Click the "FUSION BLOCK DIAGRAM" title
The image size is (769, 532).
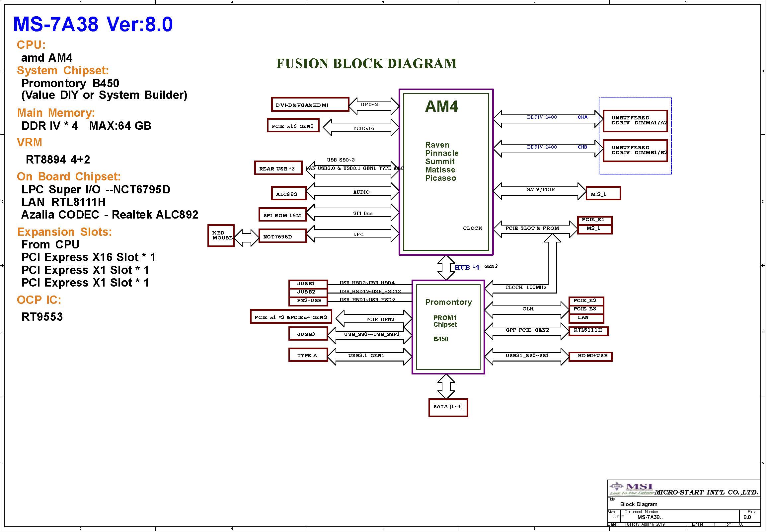tap(366, 63)
